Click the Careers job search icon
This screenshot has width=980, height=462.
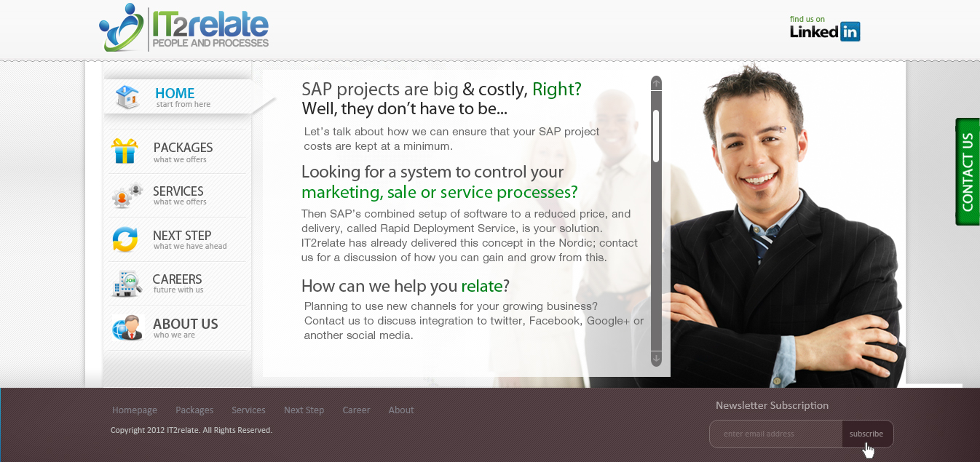[x=127, y=283]
